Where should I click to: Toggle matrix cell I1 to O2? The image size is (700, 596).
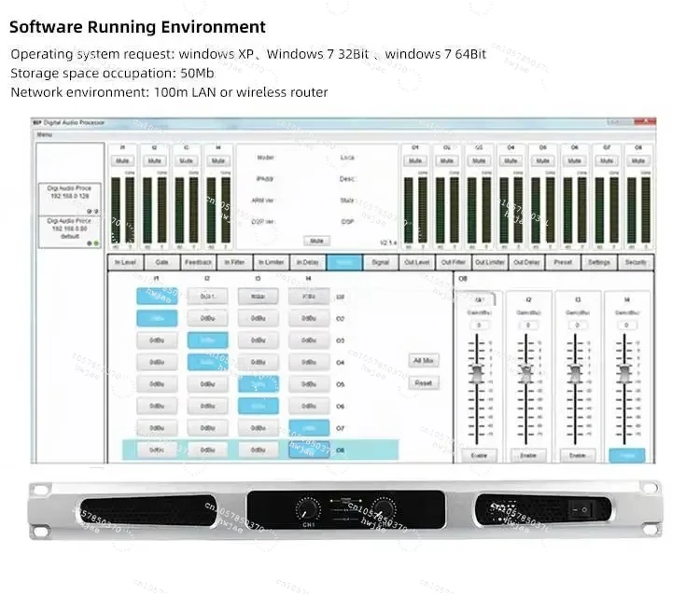pyautogui.click(x=157, y=319)
